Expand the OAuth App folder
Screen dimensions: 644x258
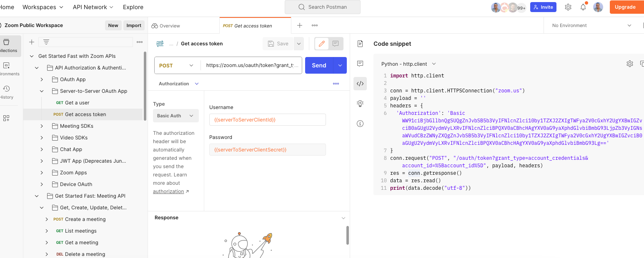pyautogui.click(x=42, y=79)
